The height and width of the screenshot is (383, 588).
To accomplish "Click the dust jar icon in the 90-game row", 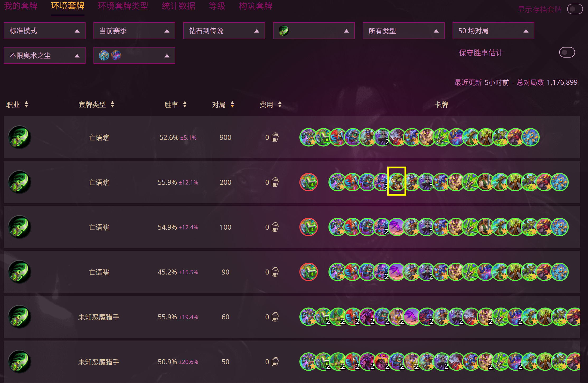I will point(275,272).
